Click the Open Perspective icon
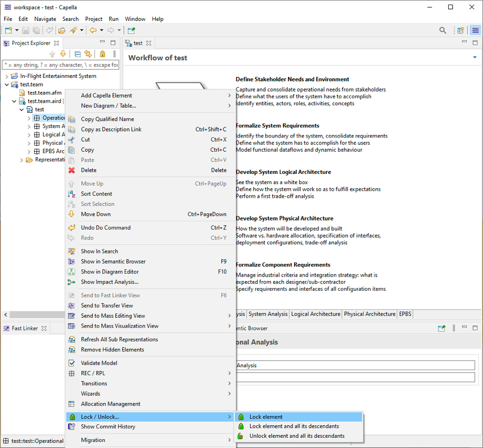The height and width of the screenshot is (448, 483). coord(460,30)
